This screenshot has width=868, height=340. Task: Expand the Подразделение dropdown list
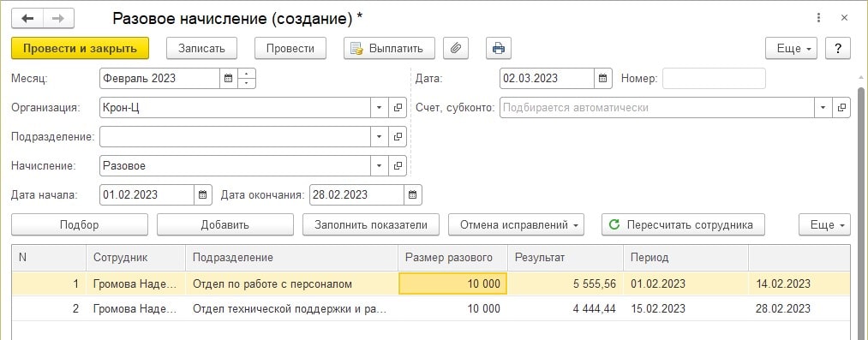(x=380, y=136)
